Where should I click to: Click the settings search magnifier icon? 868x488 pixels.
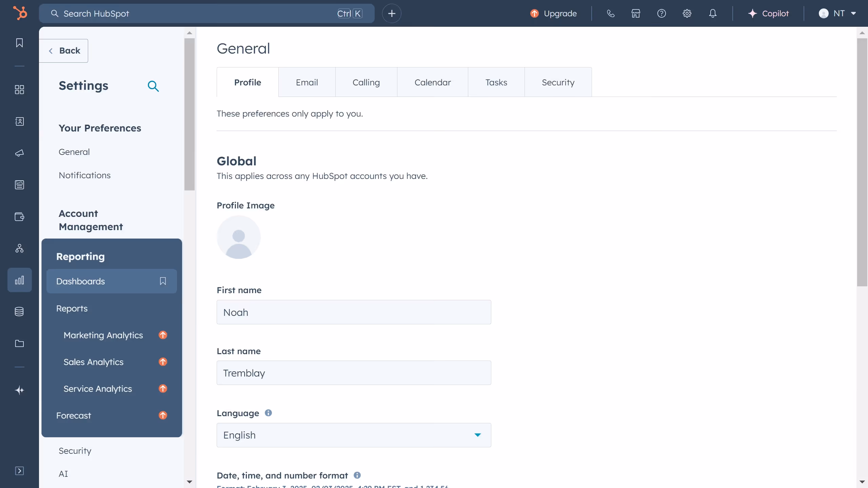pos(153,86)
